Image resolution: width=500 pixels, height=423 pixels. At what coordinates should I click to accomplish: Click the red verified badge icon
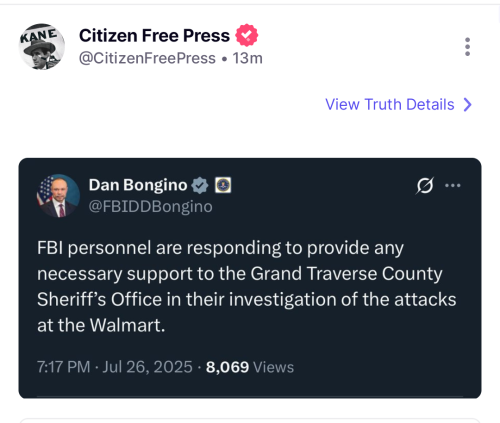[x=247, y=35]
